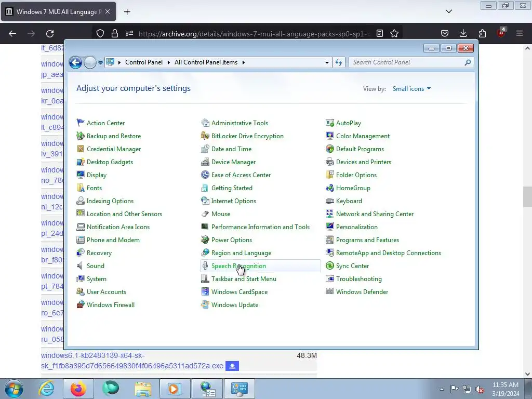
Task: Open Programs and Features link
Action: click(367, 240)
